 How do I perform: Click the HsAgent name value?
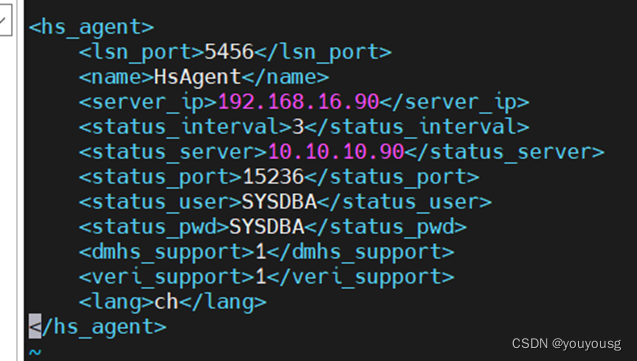point(198,78)
